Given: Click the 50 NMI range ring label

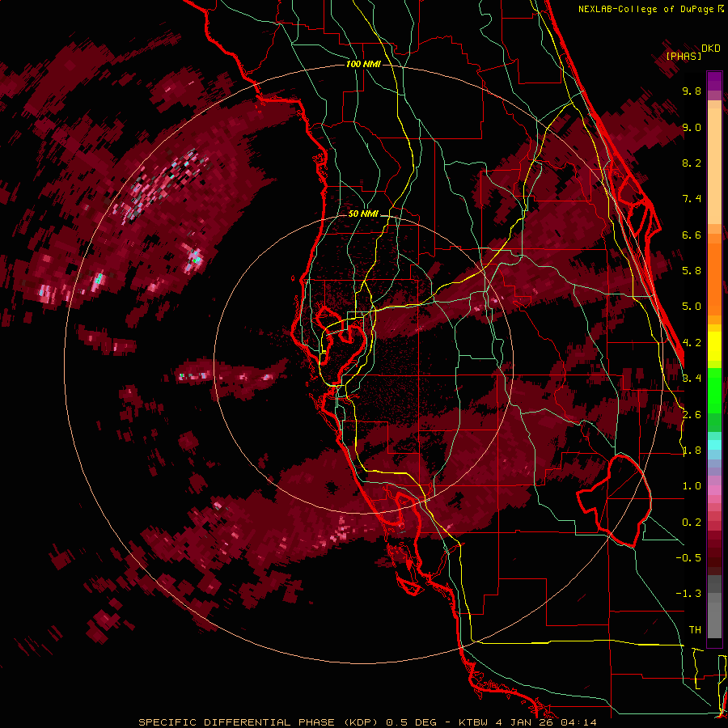Looking at the screenshot, I should (363, 214).
